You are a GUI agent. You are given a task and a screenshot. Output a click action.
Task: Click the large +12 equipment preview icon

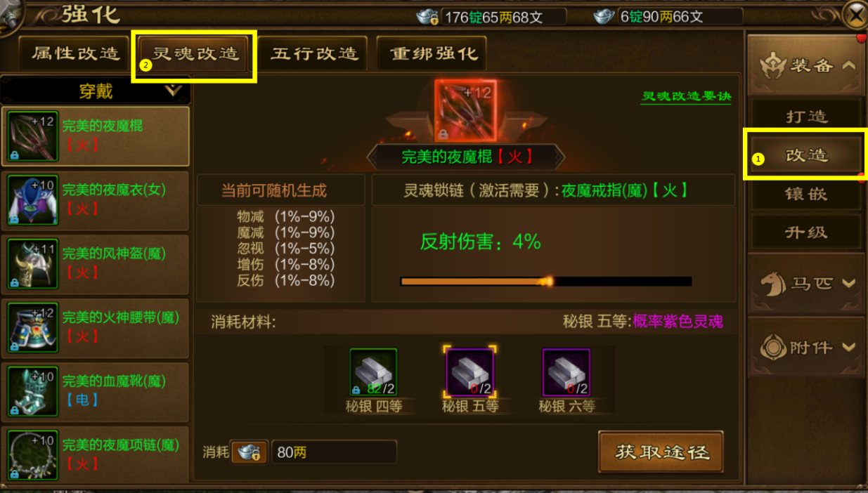[465, 111]
